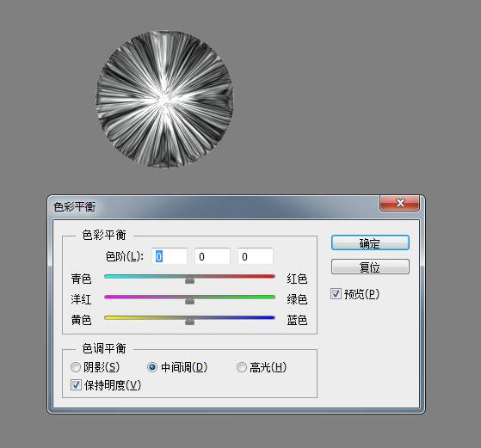
Task: Click the 洋红–绿色 slider handle
Action: click(189, 300)
